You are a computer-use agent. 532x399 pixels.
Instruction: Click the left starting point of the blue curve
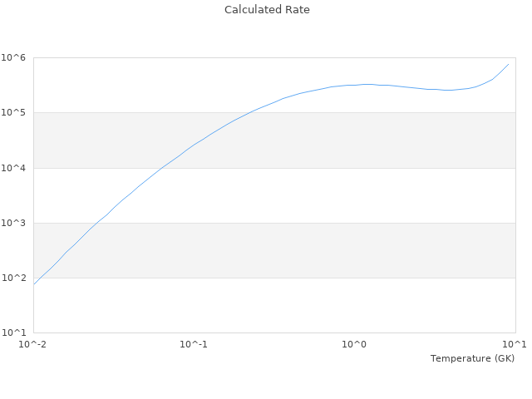pos(34,284)
